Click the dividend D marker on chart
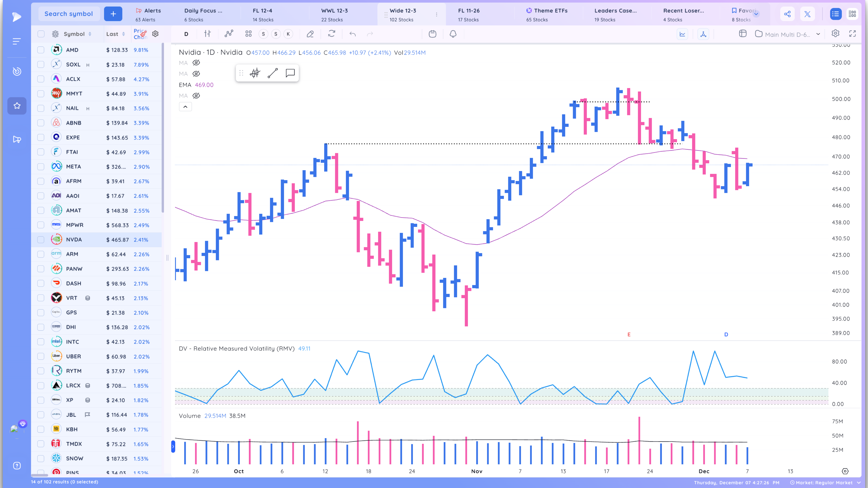This screenshot has width=868, height=488. click(x=726, y=334)
